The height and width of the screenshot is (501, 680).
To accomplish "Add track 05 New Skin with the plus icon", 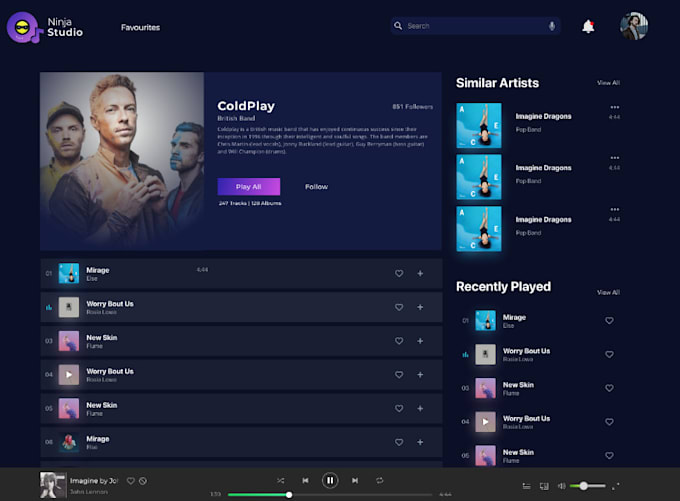I will [420, 408].
